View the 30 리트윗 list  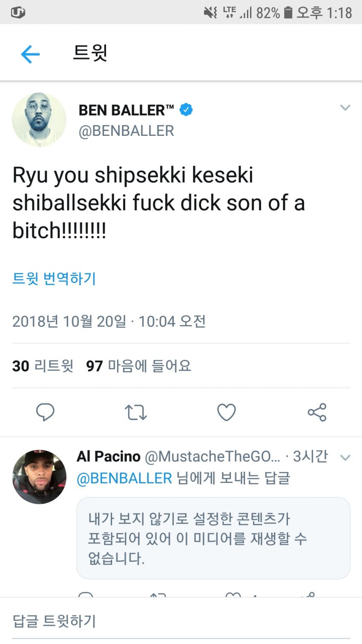pos(43,366)
